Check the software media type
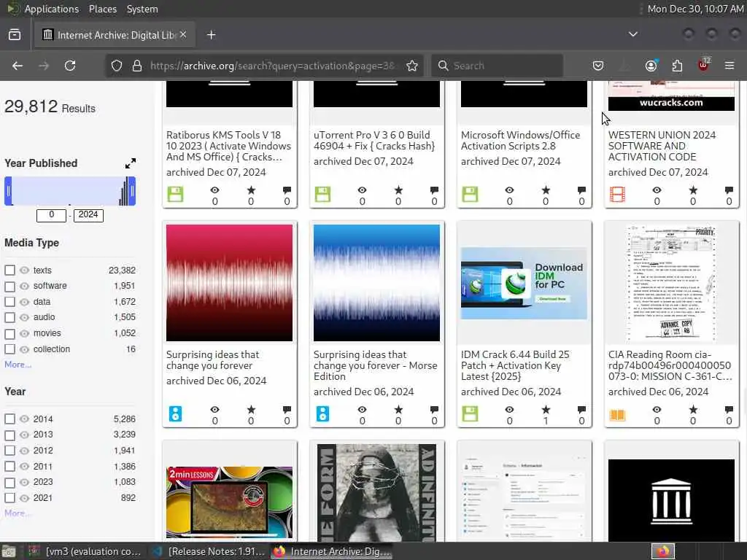 (10, 286)
